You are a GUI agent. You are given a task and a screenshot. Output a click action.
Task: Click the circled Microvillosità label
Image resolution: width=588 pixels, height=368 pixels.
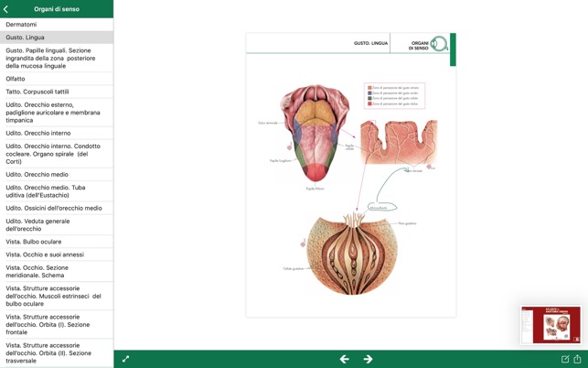(381, 207)
